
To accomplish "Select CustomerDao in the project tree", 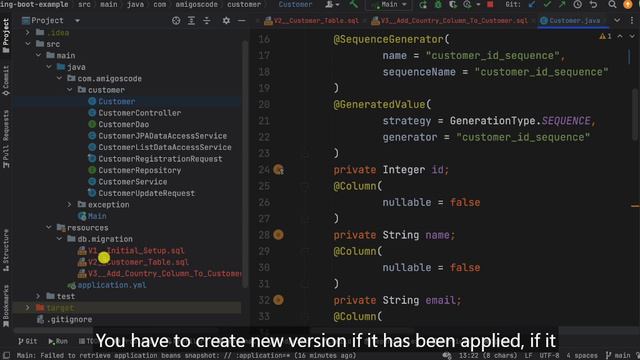I will [123, 124].
